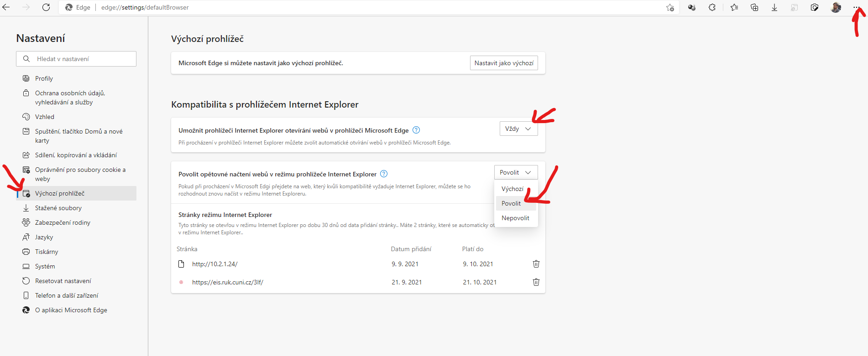Open the user profile avatar
This screenshot has height=356, width=868.
836,7
